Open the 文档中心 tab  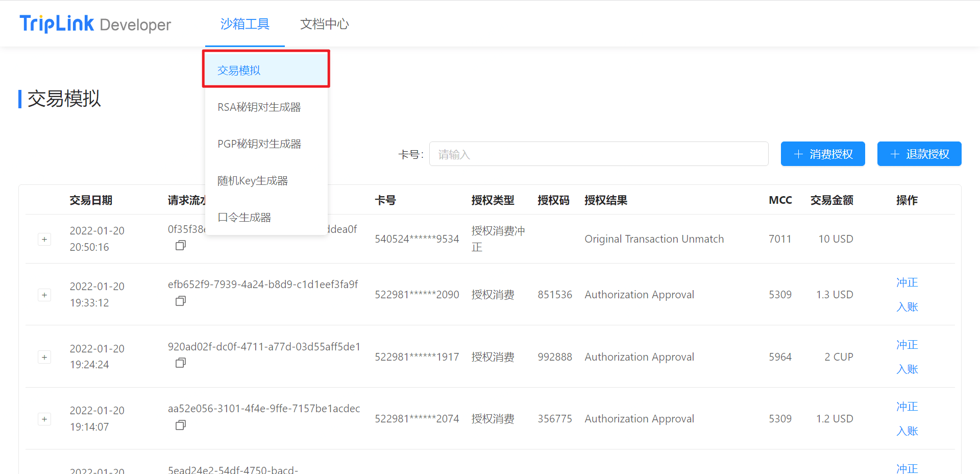pyautogui.click(x=324, y=24)
